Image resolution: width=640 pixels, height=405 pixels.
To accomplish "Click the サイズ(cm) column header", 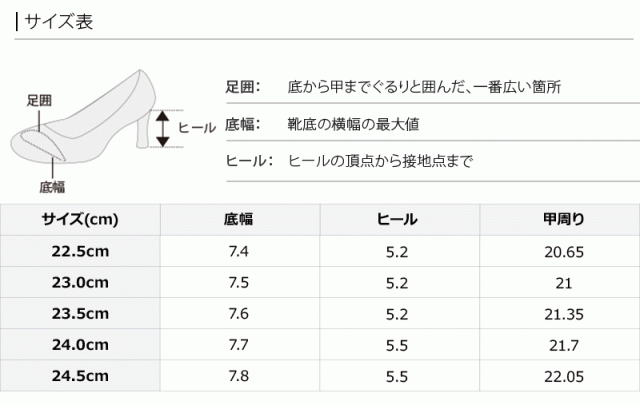I will (80, 220).
